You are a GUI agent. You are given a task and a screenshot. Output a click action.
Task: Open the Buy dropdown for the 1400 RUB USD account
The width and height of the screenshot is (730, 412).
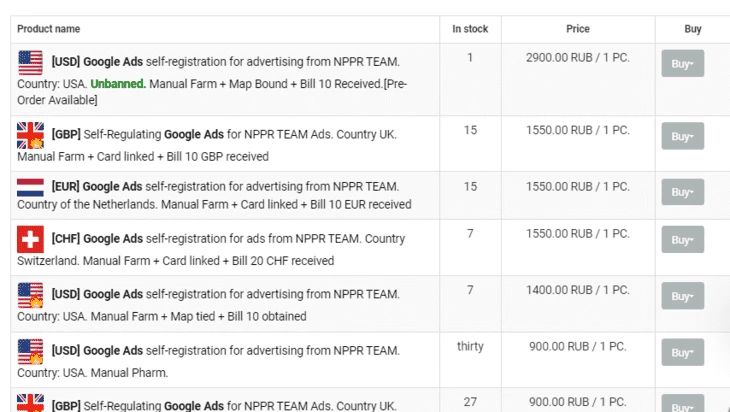[683, 296]
